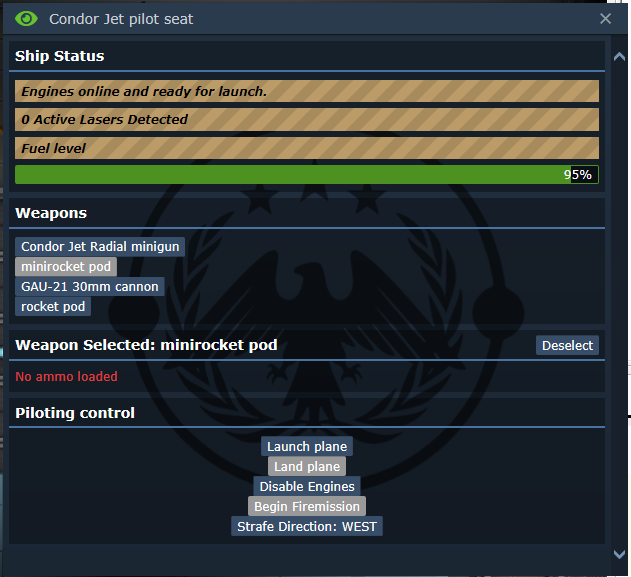
Task: Click the red No ammo loaded text
Action: point(66,377)
